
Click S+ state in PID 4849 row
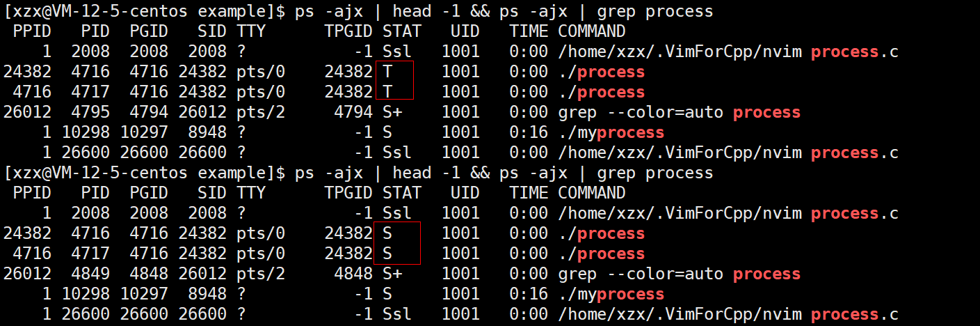pos(392,274)
